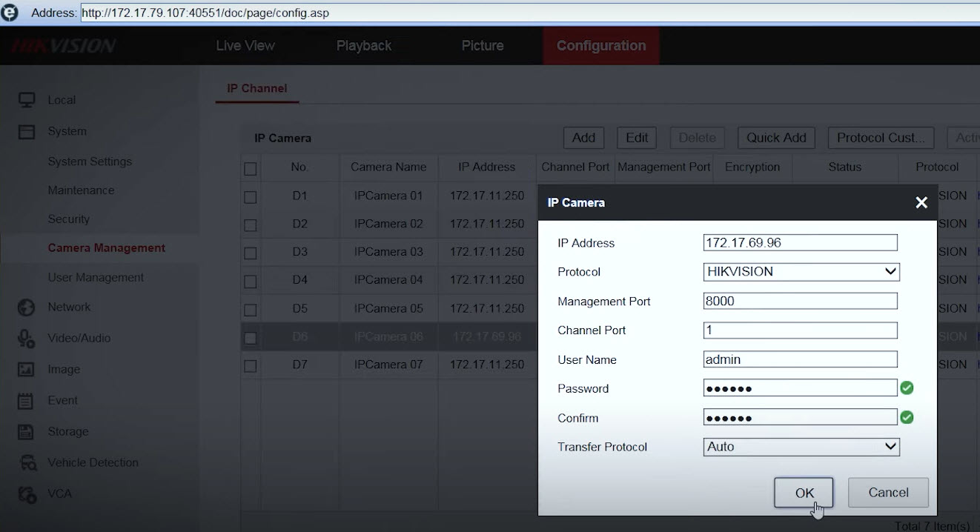This screenshot has height=532, width=980.
Task: Close the IP Camera dialog with X
Action: click(921, 203)
